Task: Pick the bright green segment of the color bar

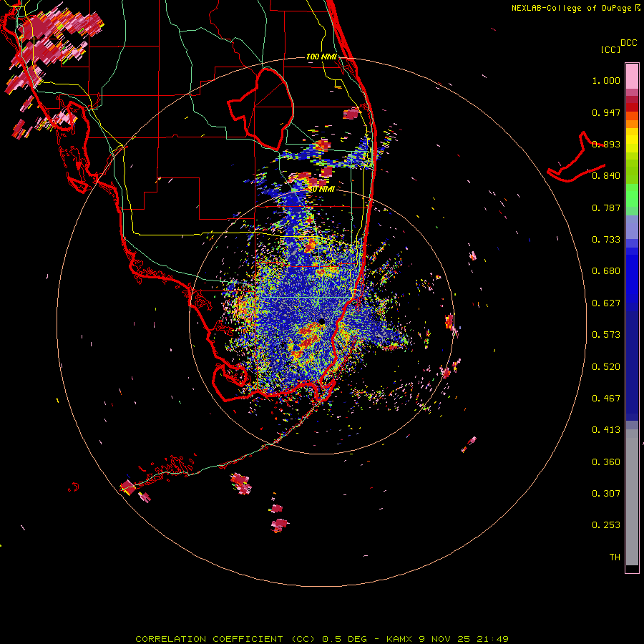Action: click(x=632, y=195)
